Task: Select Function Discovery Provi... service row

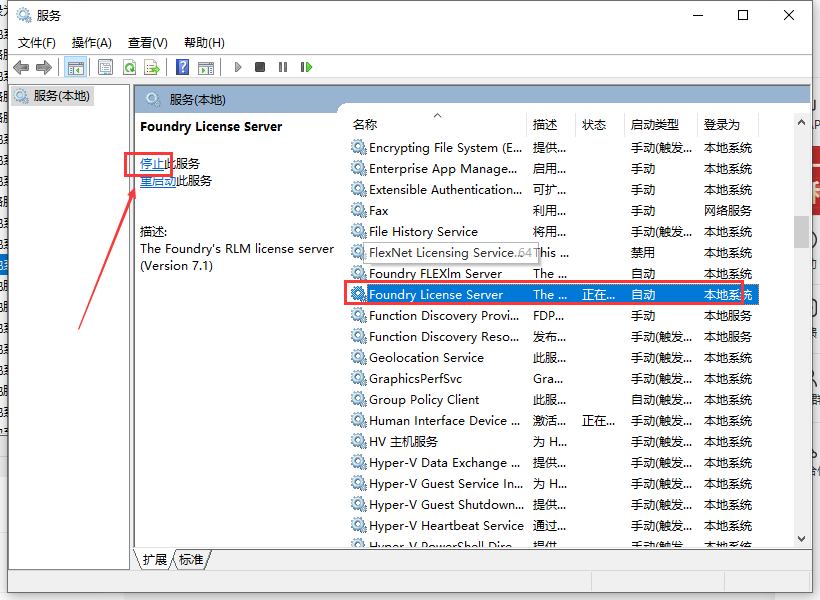Action: [x=553, y=315]
